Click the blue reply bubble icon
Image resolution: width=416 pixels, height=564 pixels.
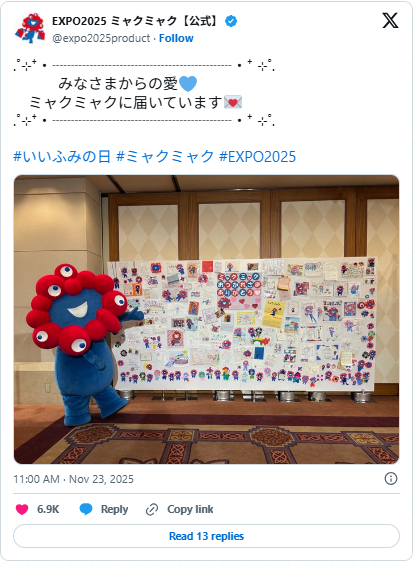pyautogui.click(x=86, y=509)
